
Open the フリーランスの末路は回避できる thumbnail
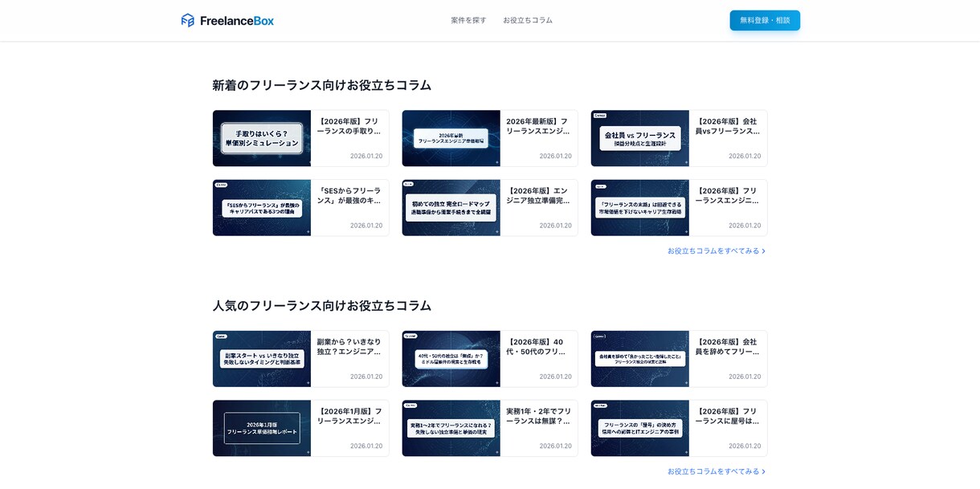[640, 208]
